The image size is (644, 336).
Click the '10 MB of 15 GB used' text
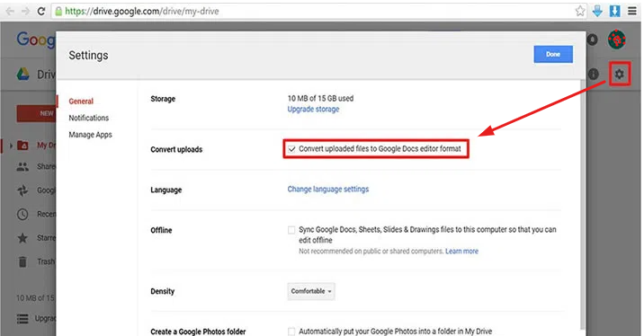320,99
